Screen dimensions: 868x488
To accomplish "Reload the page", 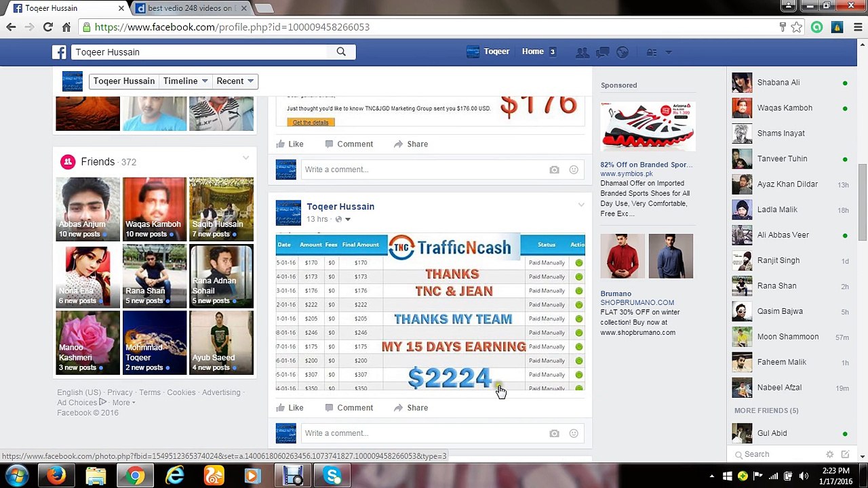I will (x=47, y=27).
